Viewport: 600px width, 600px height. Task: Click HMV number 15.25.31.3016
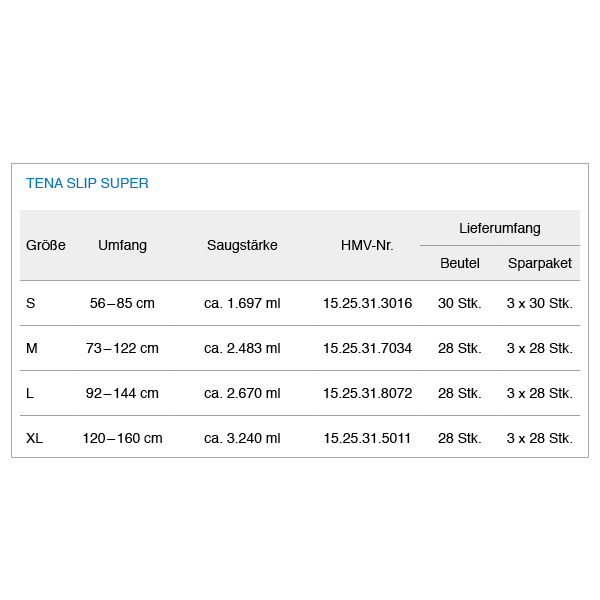coord(367,303)
